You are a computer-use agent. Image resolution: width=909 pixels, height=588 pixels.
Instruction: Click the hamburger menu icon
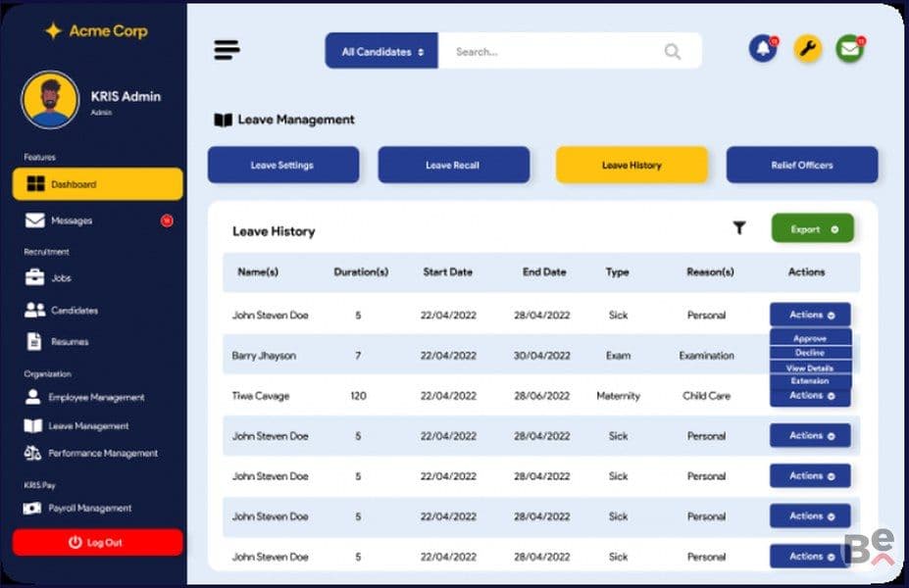point(227,50)
